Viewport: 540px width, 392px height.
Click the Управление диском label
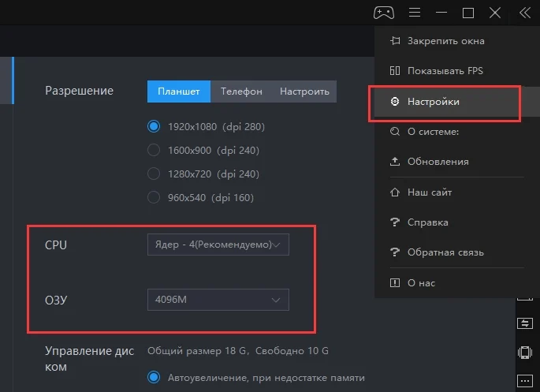click(90, 359)
